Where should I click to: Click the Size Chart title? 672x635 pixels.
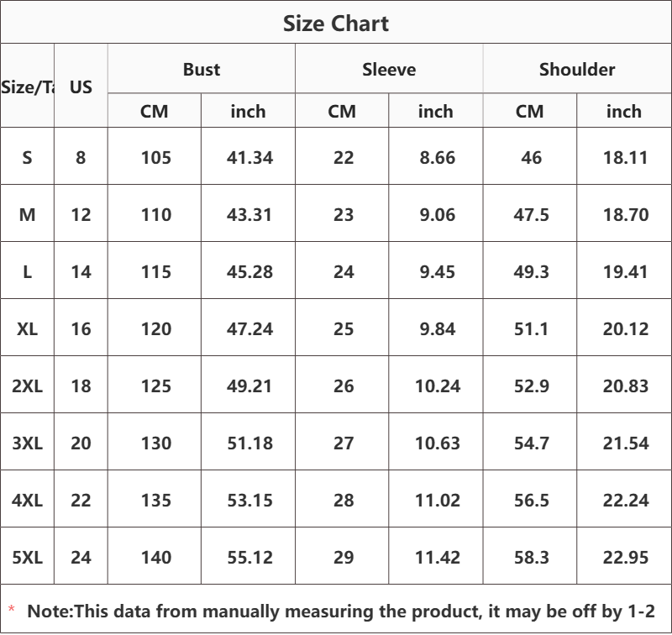point(335,24)
